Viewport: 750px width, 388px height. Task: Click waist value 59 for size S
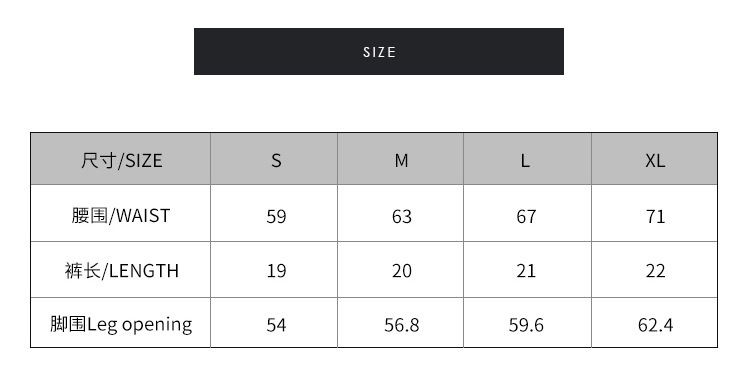(276, 217)
